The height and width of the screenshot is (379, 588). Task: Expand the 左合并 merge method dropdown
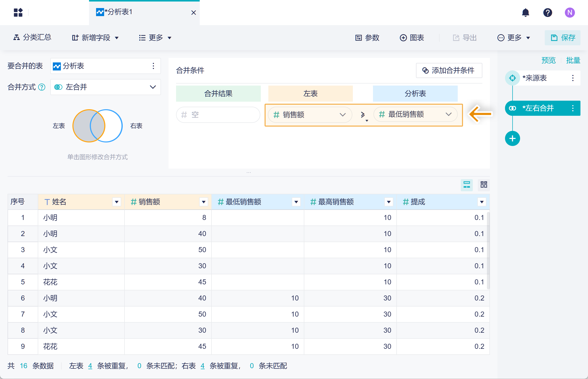pyautogui.click(x=153, y=87)
